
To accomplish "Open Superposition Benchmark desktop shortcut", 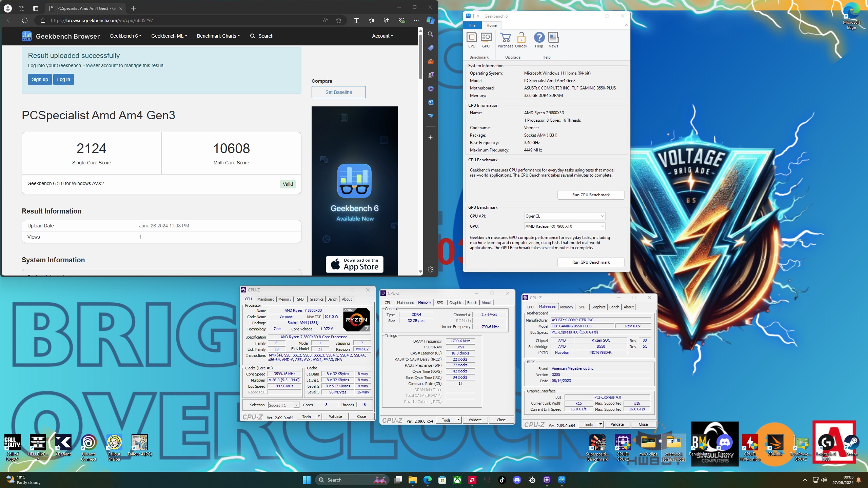I will [x=597, y=447].
